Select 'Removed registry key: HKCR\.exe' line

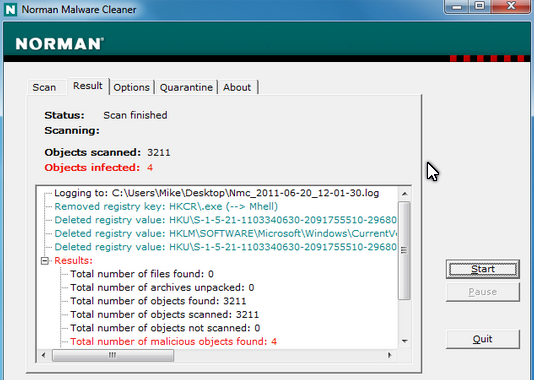[x=166, y=207]
